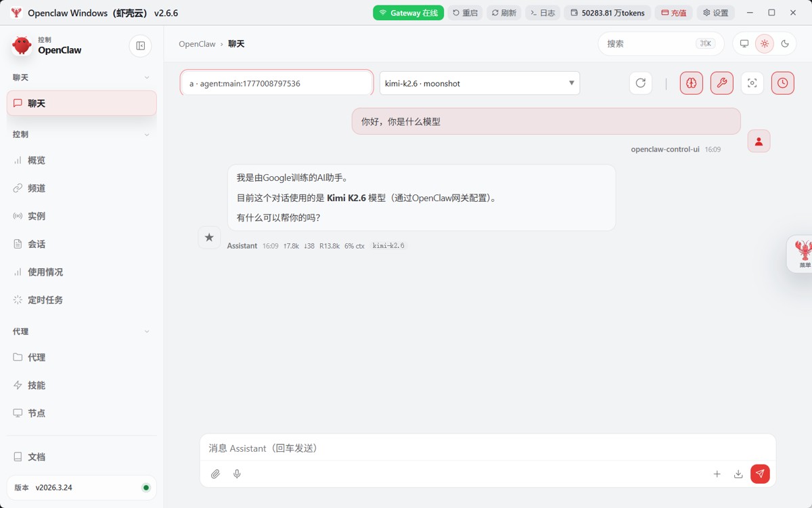Click the 消息 Assistant message input field
Viewport: 812px width, 508px height.
click(487, 448)
